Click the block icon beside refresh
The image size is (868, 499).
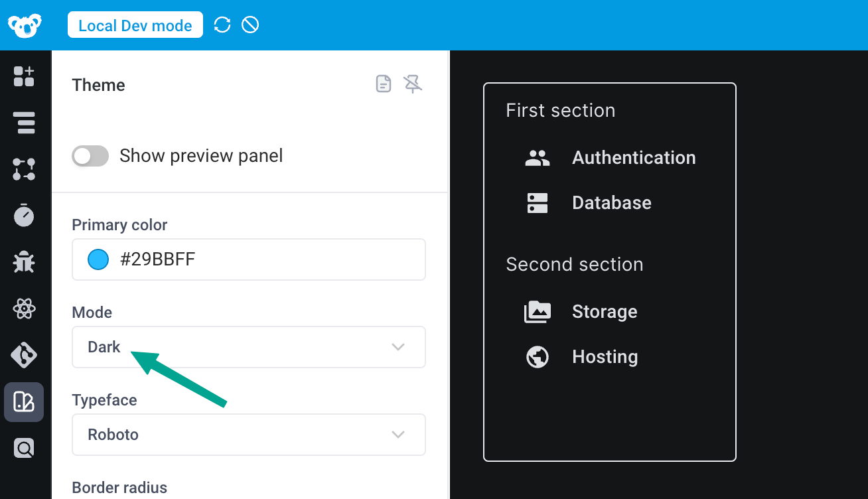coord(250,25)
